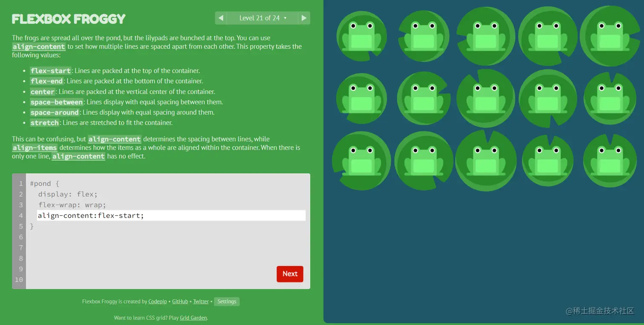Click the '#pond {' code line
The width and height of the screenshot is (644, 325).
[45, 183]
